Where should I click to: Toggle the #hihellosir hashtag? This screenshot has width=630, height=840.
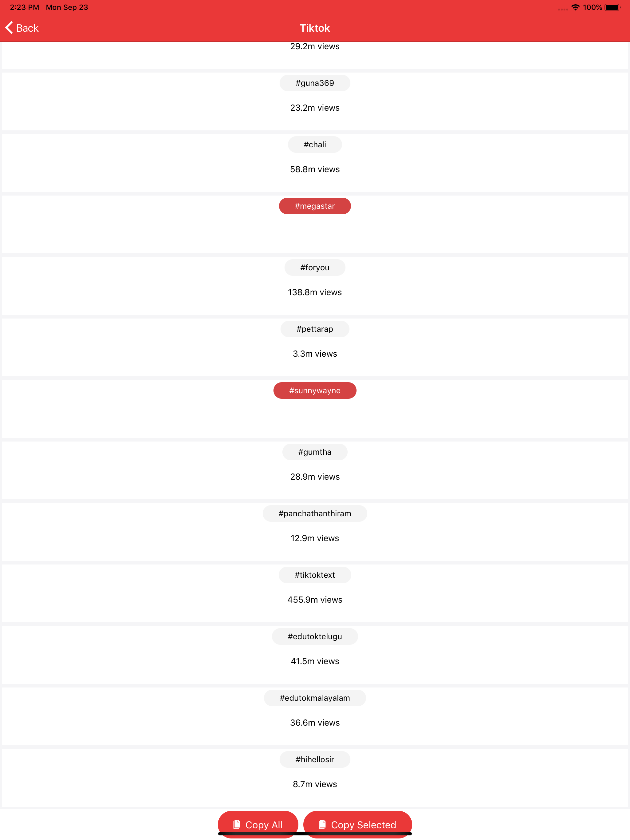[315, 759]
